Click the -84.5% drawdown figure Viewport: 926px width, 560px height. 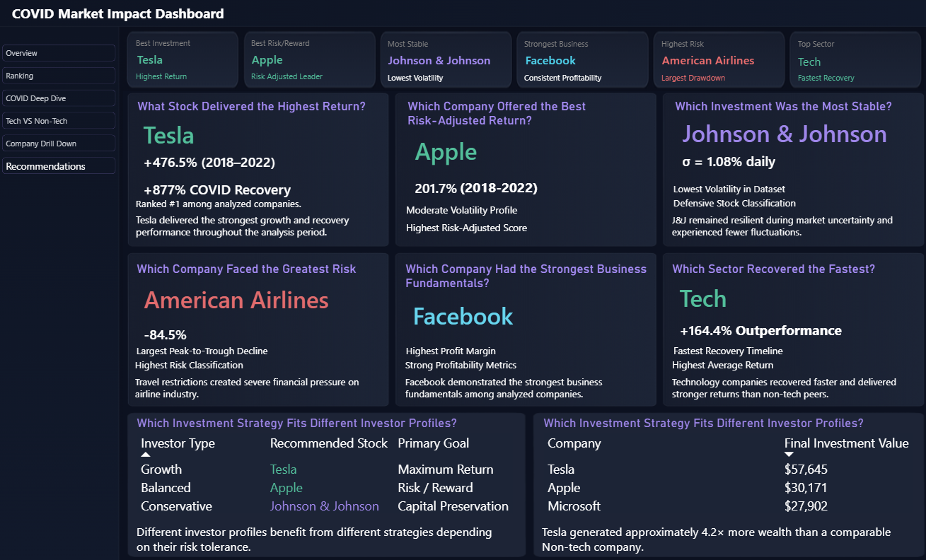165,335
